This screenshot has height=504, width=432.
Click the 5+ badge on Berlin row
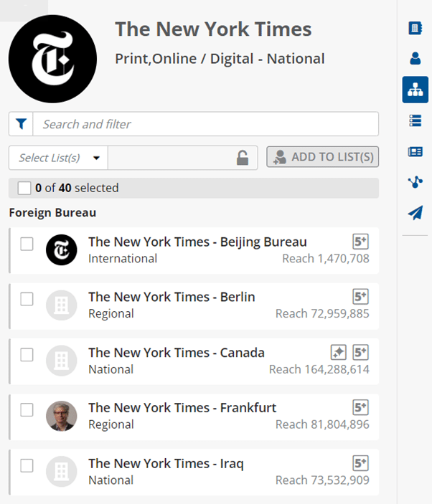pos(360,296)
